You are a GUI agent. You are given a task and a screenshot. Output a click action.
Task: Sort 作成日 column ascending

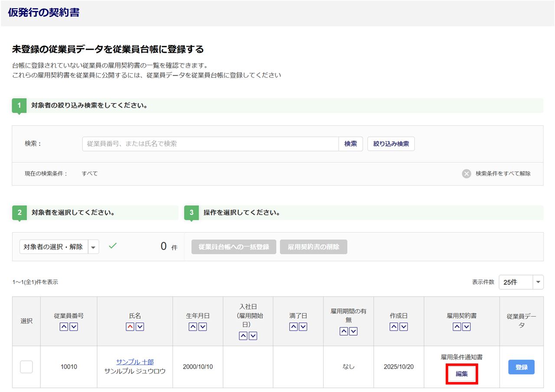tap(394, 327)
